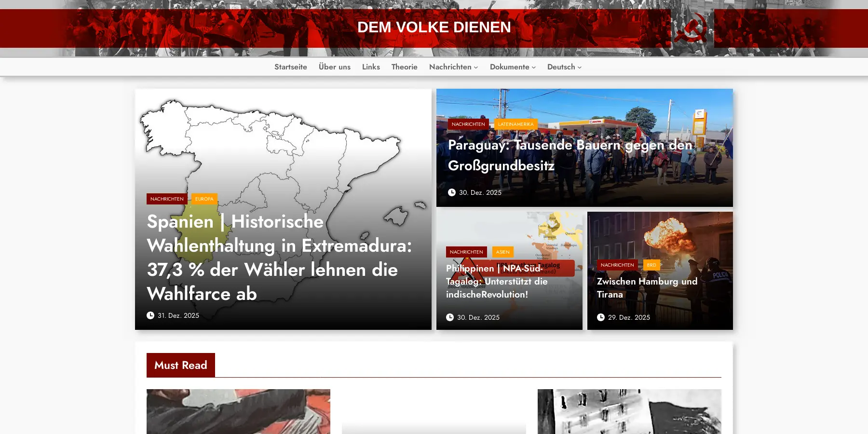This screenshot has height=434, width=868.
Task: Click the hammer and sickle logo
Action: (x=692, y=28)
